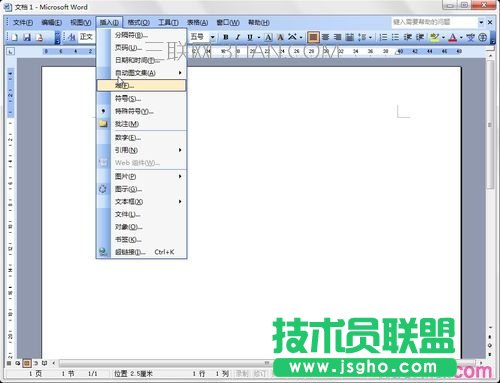Choose 批注(M) with folder icon
500x383 pixels.
(x=141, y=124)
